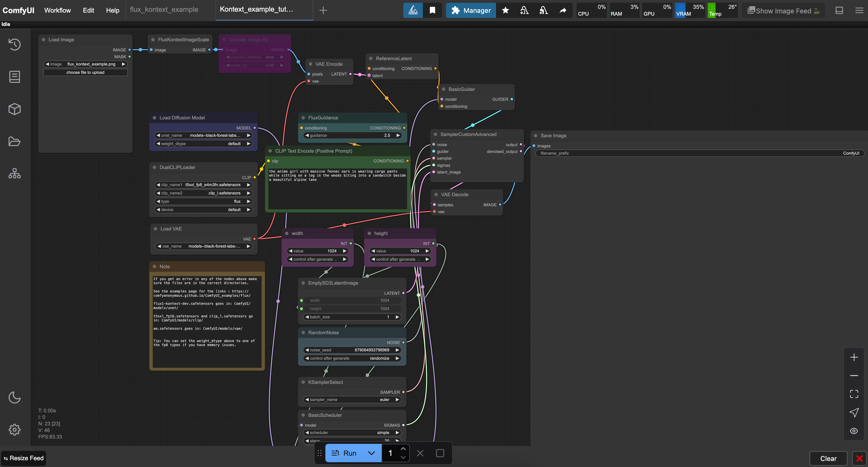
Task: Click the star favorites icon
Action: pyautogui.click(x=505, y=10)
